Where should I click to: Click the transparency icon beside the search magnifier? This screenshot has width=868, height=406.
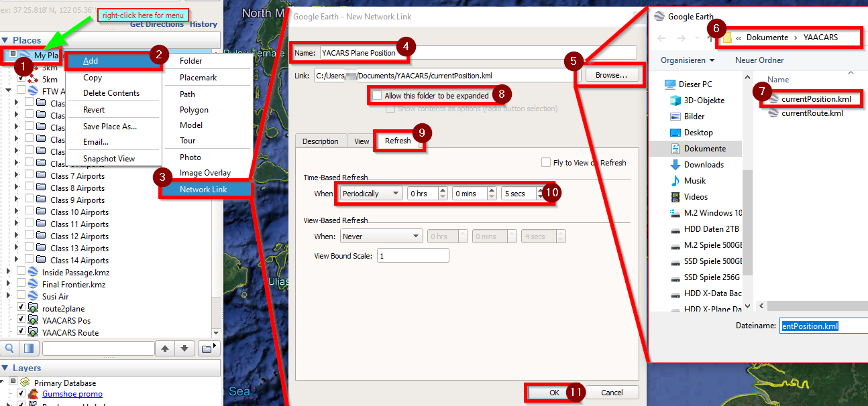[x=28, y=348]
